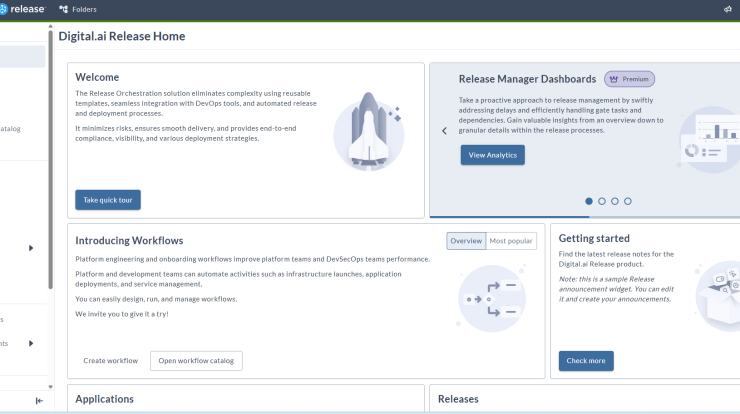Image resolution: width=740 pixels, height=414 pixels.
Task: Select the second carousel dot
Action: pos(602,201)
